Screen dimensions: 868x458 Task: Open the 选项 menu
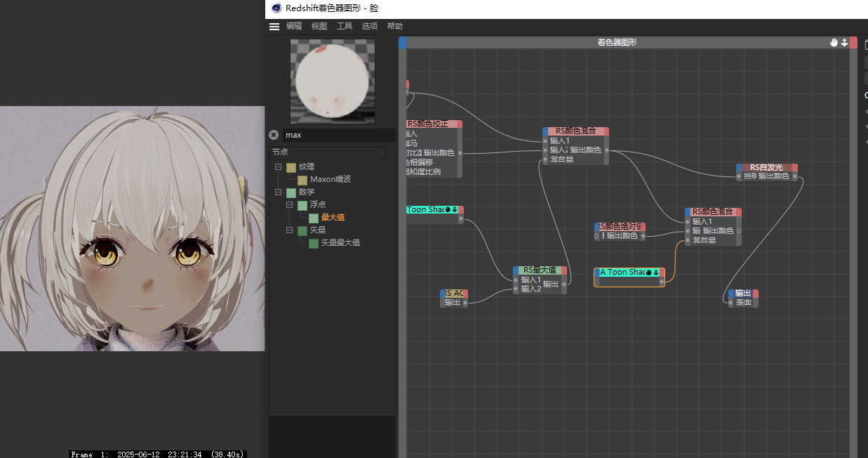click(370, 26)
